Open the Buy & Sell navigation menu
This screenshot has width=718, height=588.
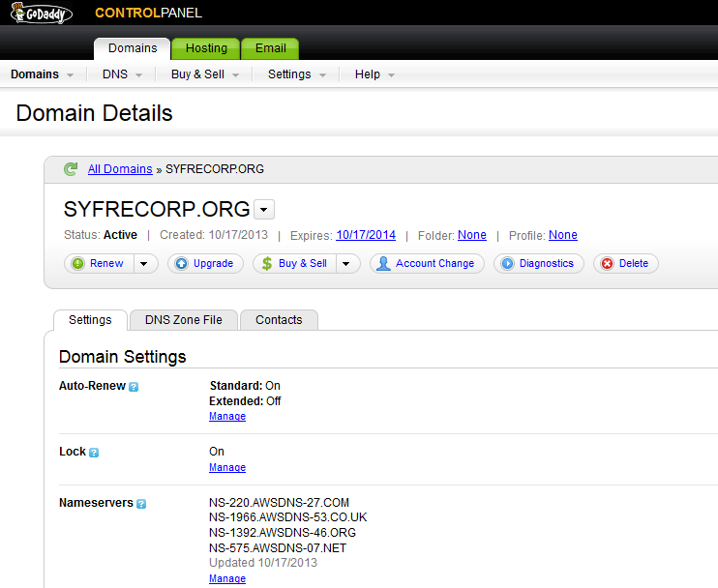tap(205, 74)
